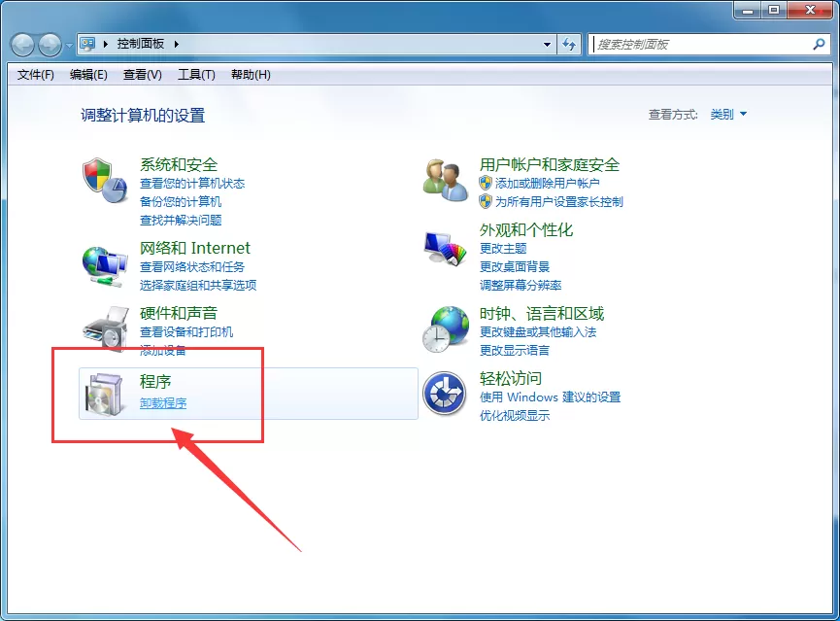Open the address bar history dropdown
The height and width of the screenshot is (621, 840).
[x=547, y=44]
